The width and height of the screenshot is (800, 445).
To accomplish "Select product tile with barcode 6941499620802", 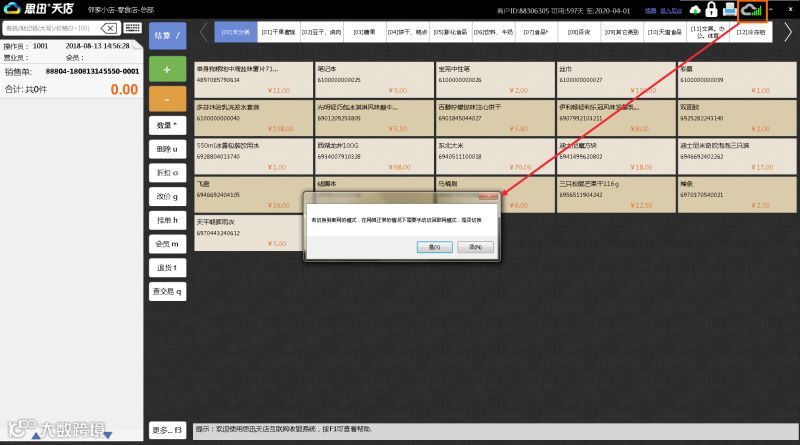I will (x=616, y=156).
